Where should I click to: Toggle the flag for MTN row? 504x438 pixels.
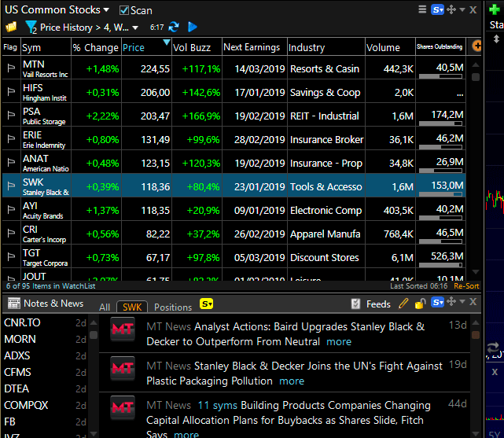[11, 68]
